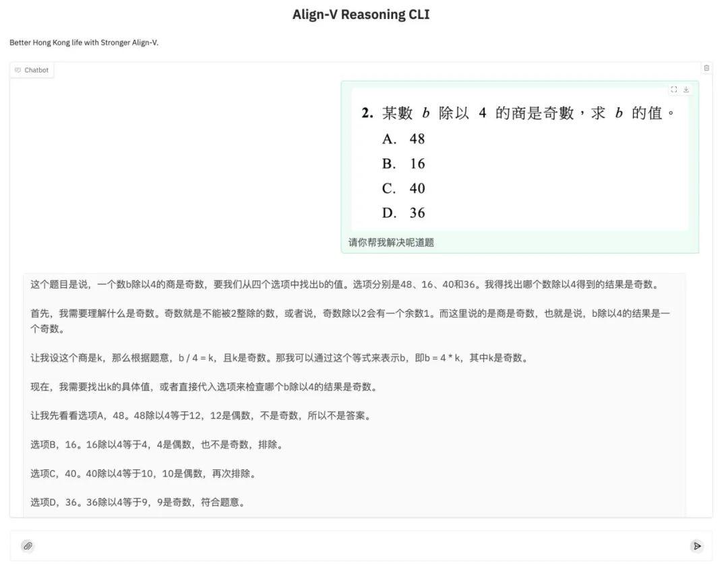Click option A. 48 in the image
The height and width of the screenshot is (569, 728).
[404, 139]
